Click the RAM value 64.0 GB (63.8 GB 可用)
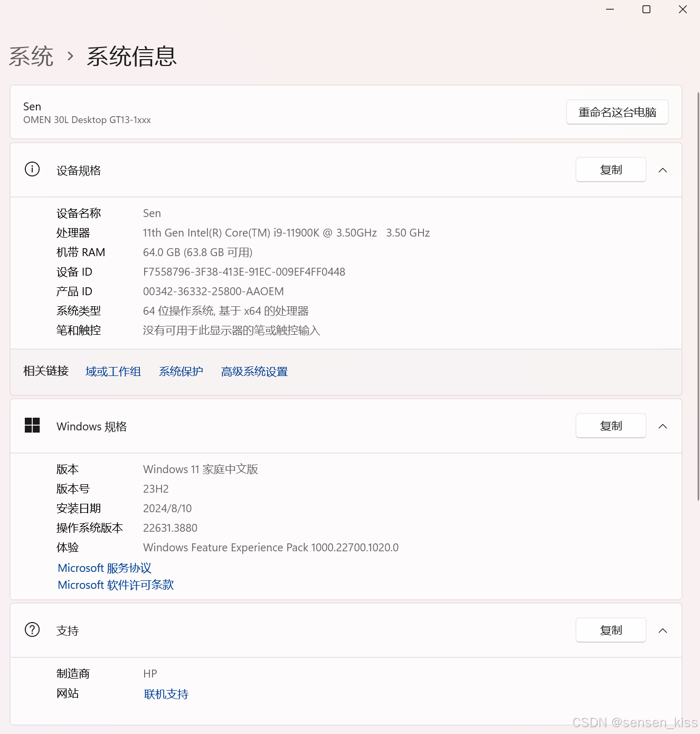 (197, 252)
